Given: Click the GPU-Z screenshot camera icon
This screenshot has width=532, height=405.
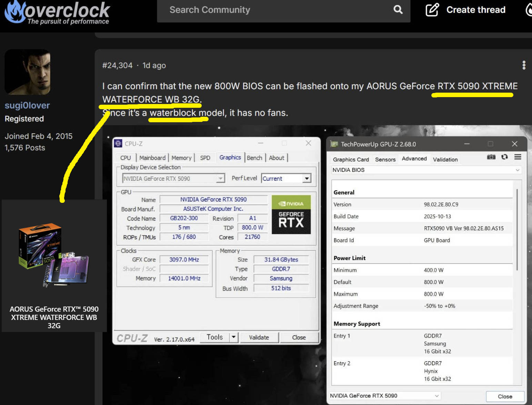Looking at the screenshot, I should coord(491,157).
